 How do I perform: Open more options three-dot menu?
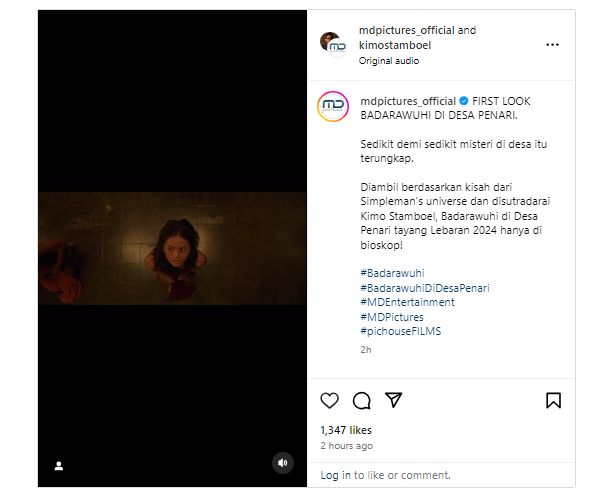(x=553, y=45)
